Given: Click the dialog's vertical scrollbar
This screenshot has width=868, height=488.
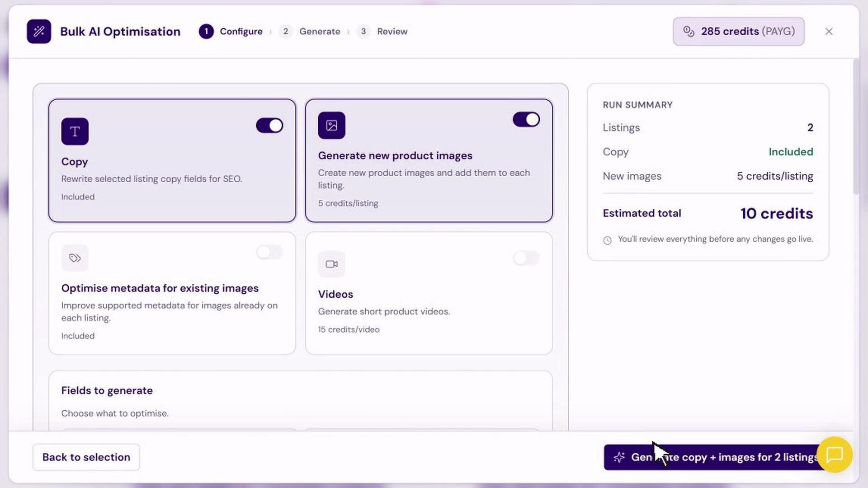Looking at the screenshot, I should tap(855, 127).
